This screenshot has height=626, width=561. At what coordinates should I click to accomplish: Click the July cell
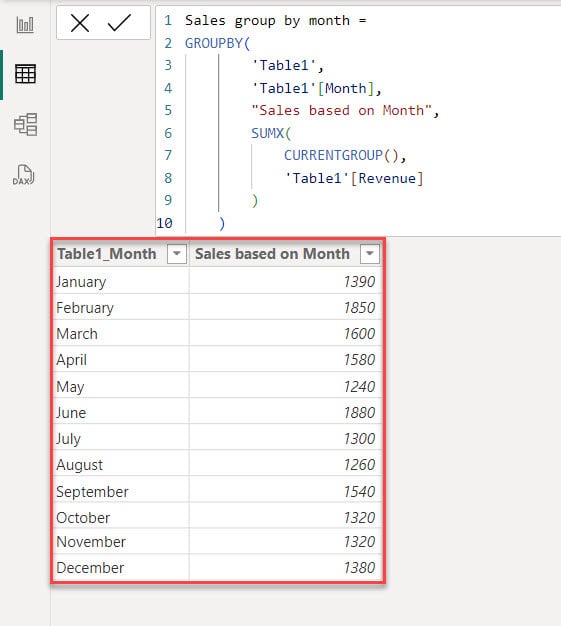(121, 438)
